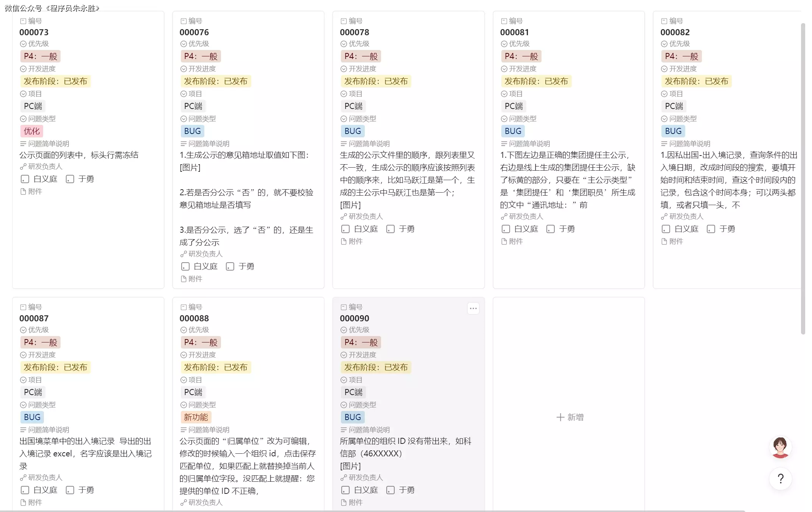Open priority tag P4 on card 000076
This screenshot has width=812, height=512.
click(201, 56)
